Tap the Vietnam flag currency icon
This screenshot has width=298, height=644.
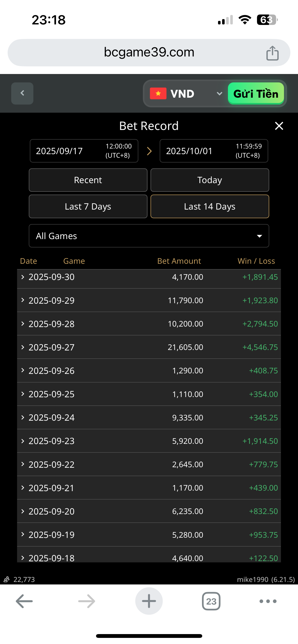point(158,94)
